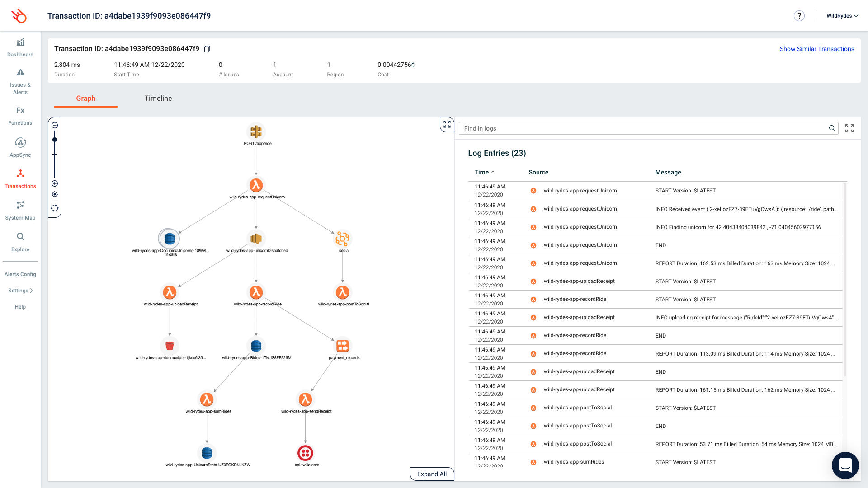Viewport: 868px width, 488px height.
Task: Select the wild-rydes-app-uploadReceipt lambda node
Action: coord(170,292)
